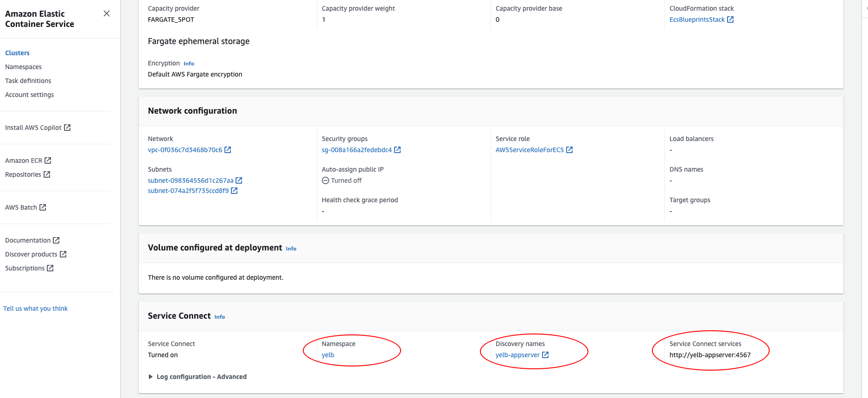This screenshot has width=868, height=398.
Task: Go to Namespaces in sidebar
Action: point(23,67)
